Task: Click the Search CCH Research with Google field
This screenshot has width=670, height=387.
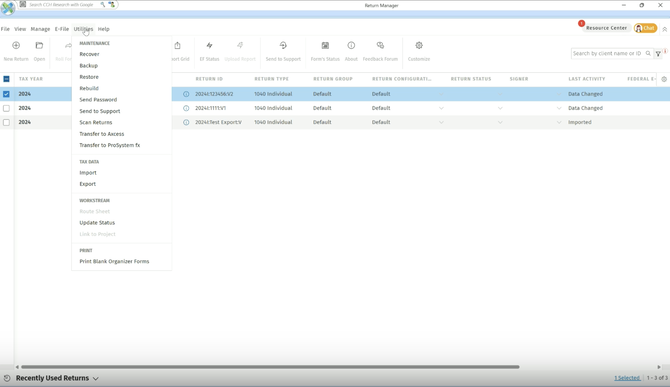Action: point(61,4)
